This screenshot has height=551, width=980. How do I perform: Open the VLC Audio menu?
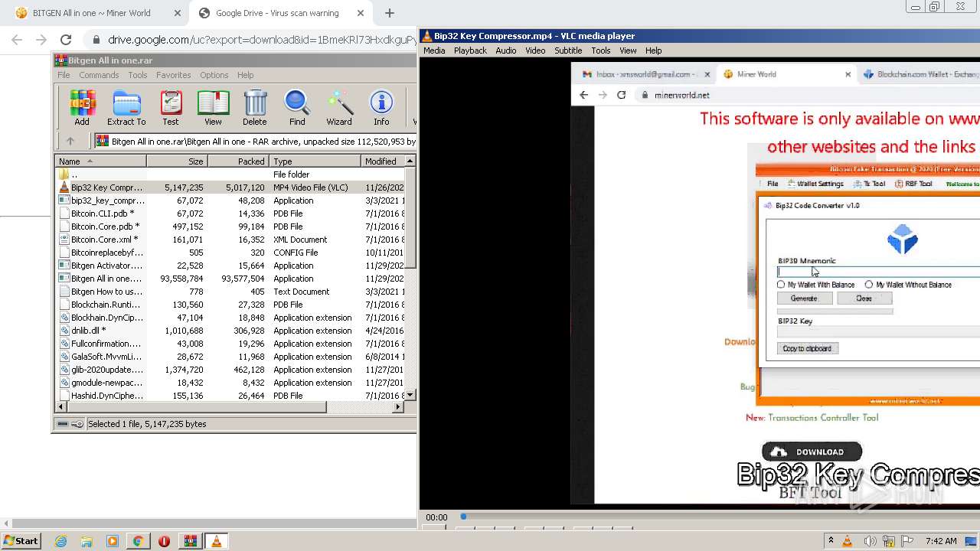pyautogui.click(x=505, y=51)
